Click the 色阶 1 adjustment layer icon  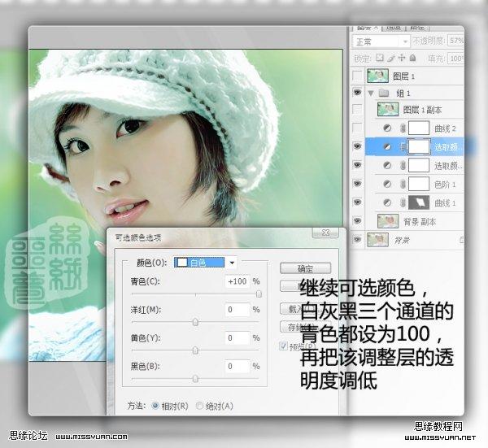pyautogui.click(x=386, y=184)
